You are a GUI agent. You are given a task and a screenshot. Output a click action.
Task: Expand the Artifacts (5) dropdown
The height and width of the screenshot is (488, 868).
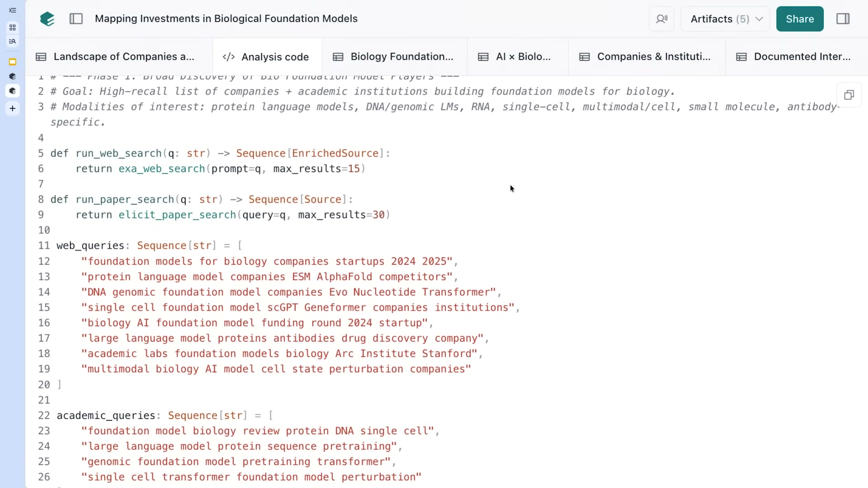click(725, 19)
